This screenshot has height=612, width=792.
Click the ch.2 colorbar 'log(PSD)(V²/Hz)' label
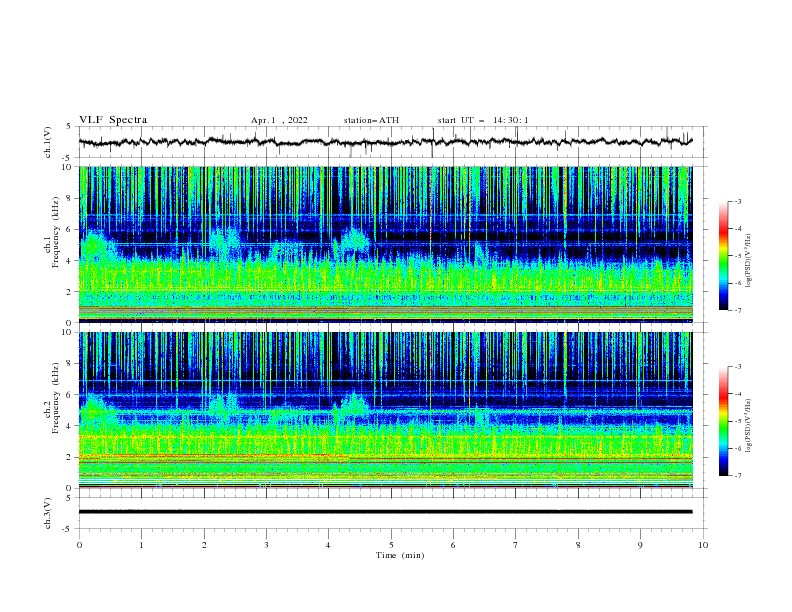click(x=749, y=426)
